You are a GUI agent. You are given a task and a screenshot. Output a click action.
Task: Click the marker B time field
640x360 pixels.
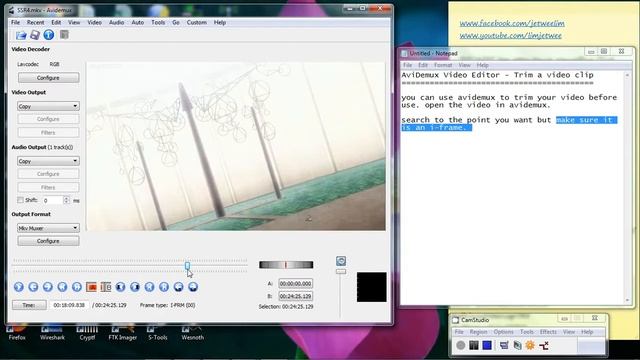coord(296,296)
